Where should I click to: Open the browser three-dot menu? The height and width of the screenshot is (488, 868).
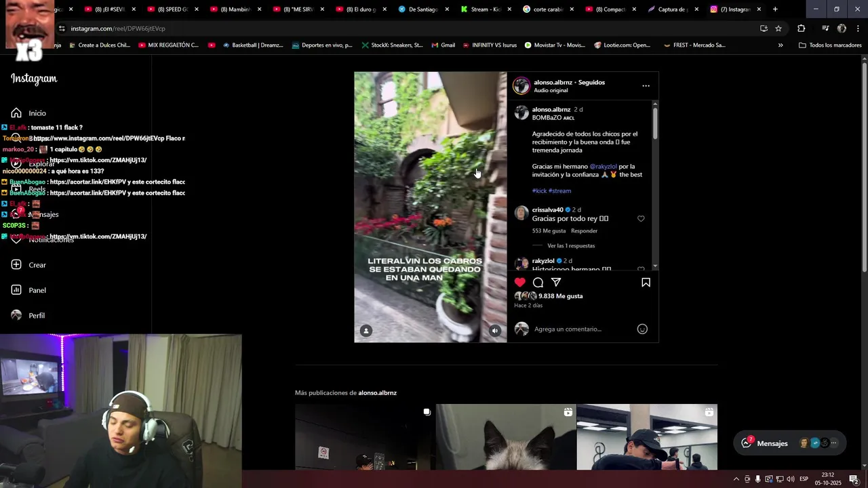(858, 28)
